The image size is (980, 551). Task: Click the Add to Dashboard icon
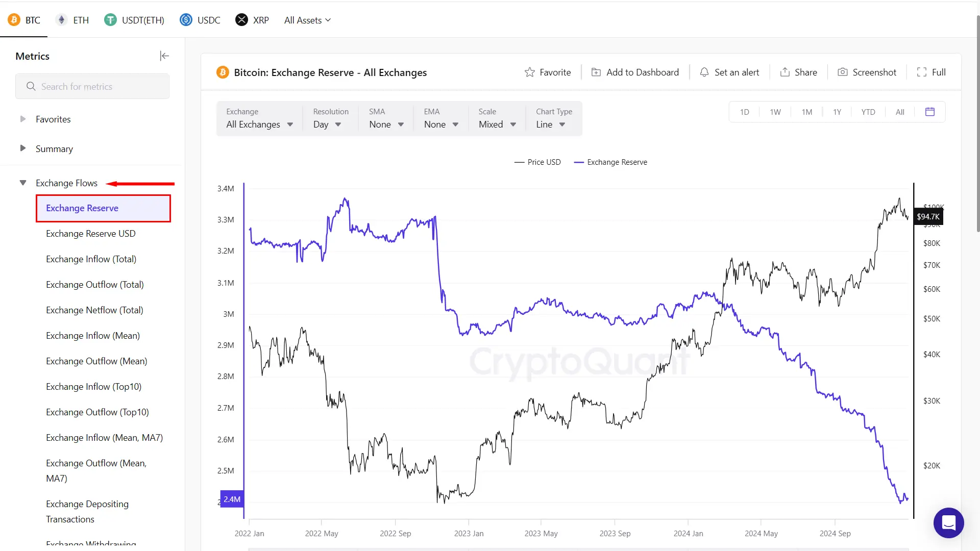[x=596, y=72]
